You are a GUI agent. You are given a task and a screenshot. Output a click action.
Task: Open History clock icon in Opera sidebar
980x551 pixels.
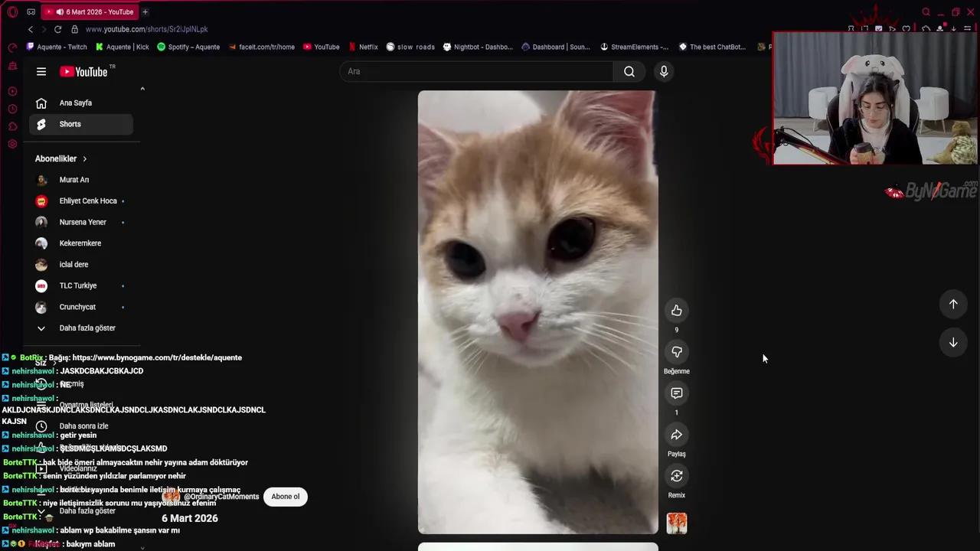pos(12,109)
